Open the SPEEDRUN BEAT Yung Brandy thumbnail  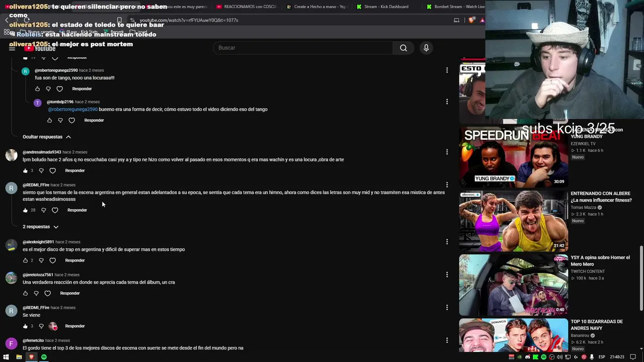[x=513, y=157]
